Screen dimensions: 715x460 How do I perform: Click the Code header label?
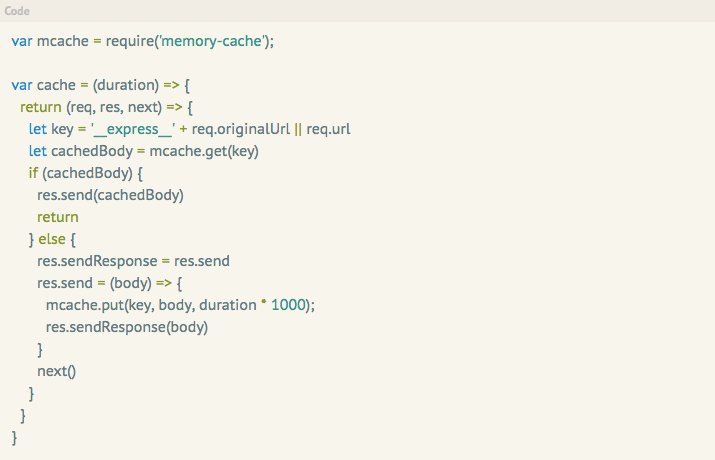click(x=17, y=10)
